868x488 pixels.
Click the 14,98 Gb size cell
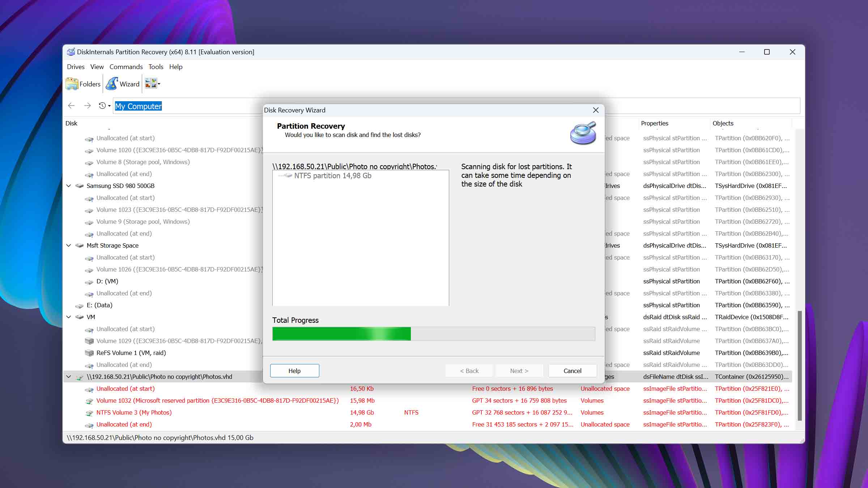click(362, 412)
